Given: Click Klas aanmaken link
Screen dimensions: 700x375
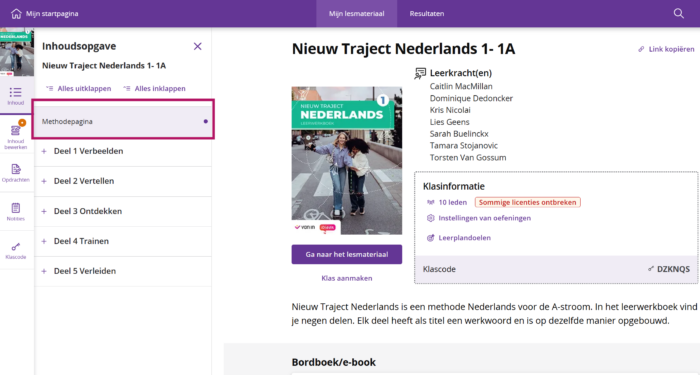Looking at the screenshot, I should pyautogui.click(x=347, y=278).
